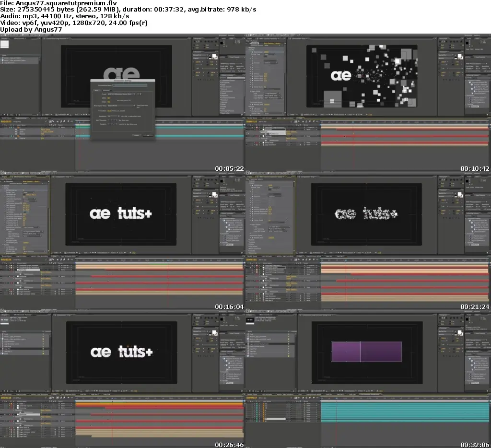Click the white fill color swatch in the 00:05:22 frame

pos(214,56)
